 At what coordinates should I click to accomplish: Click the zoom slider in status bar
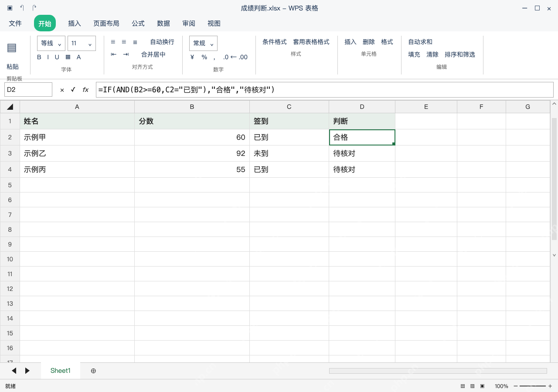(x=533, y=386)
